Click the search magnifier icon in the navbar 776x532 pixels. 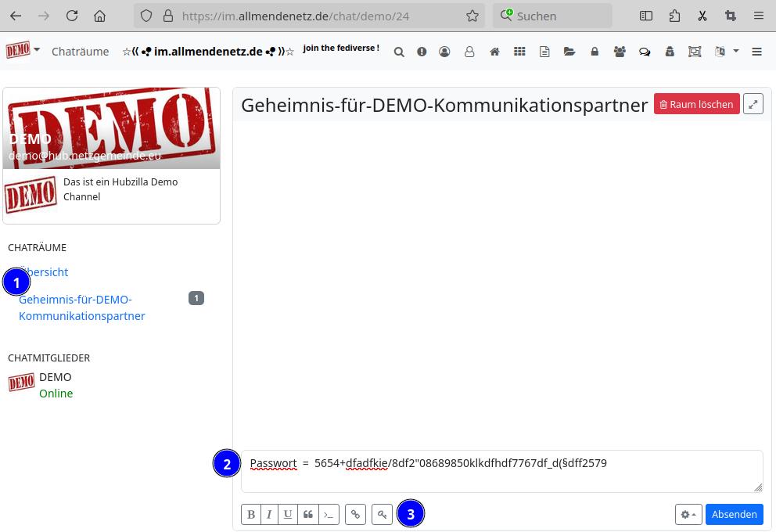pyautogui.click(x=399, y=52)
